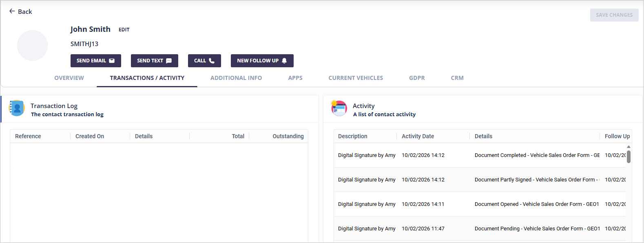The image size is (644, 243).
Task: Sort activity by Activity Date column
Action: (x=418, y=136)
